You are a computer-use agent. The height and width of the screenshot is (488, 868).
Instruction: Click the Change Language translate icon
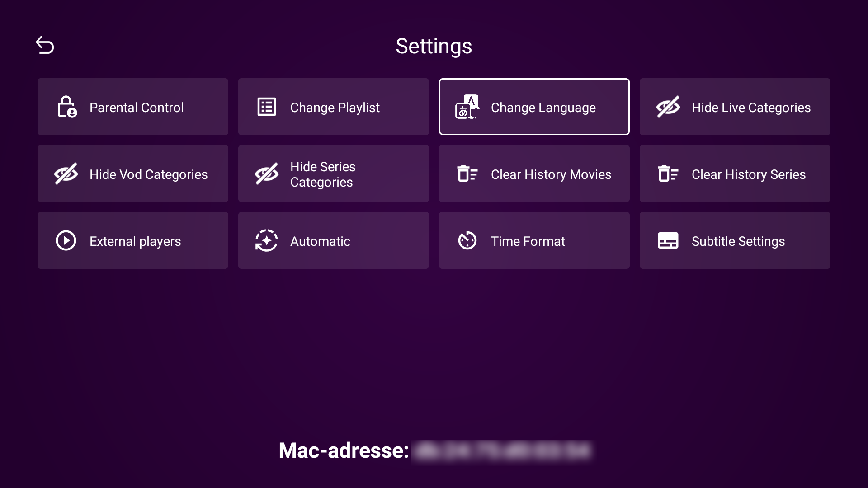point(467,107)
